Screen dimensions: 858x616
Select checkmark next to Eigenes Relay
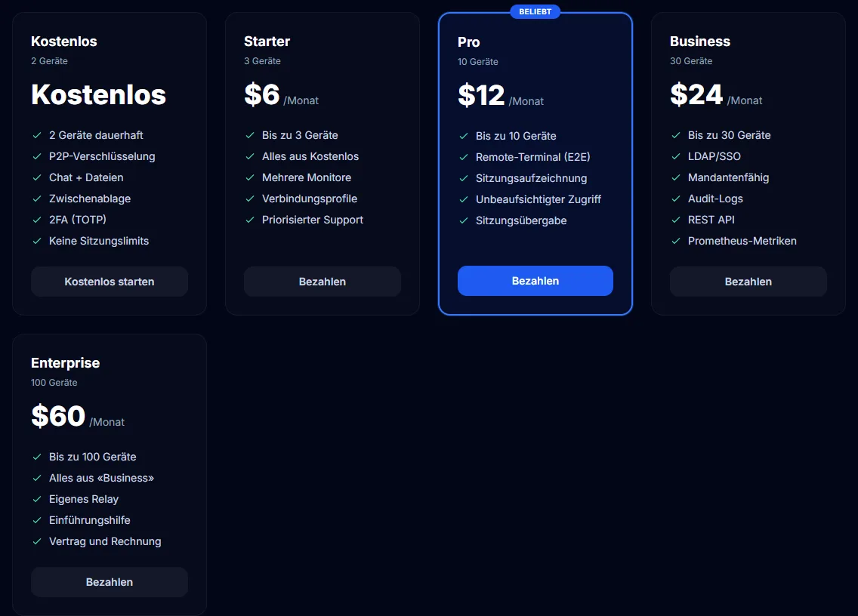(x=37, y=499)
